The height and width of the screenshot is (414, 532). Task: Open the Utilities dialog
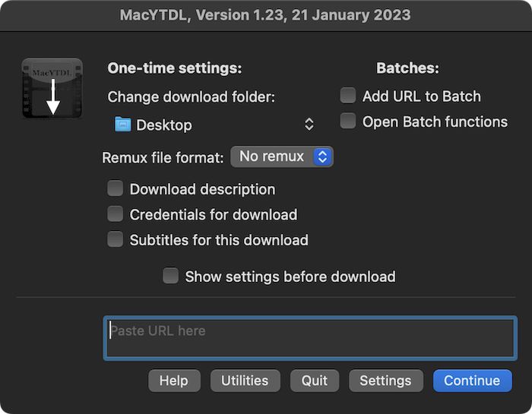tap(245, 381)
